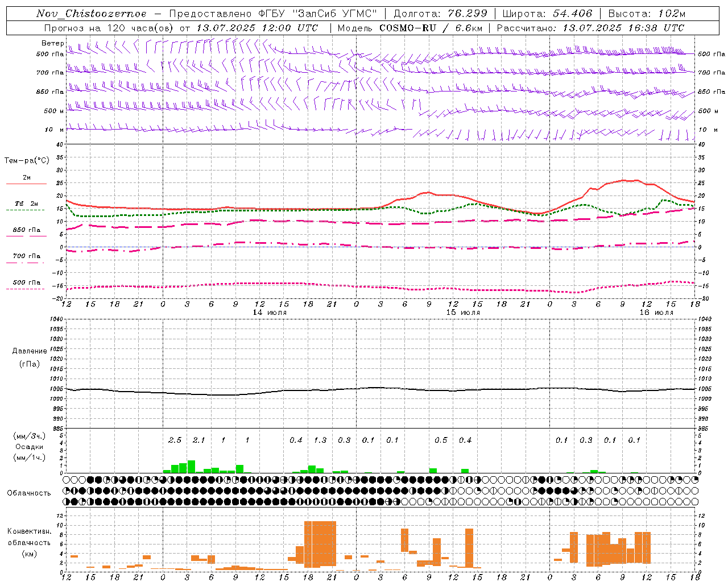Click the forecast line Прогноз на 120 часа(ов)

pos(109,28)
